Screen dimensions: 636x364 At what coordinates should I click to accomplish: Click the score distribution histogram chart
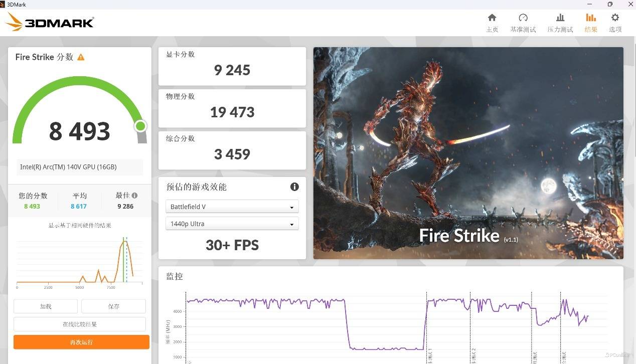tap(79, 261)
